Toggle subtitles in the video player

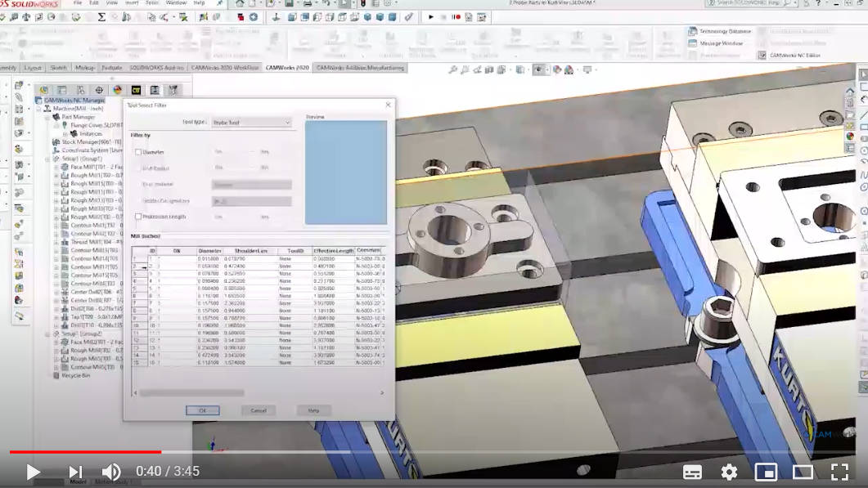click(x=692, y=472)
